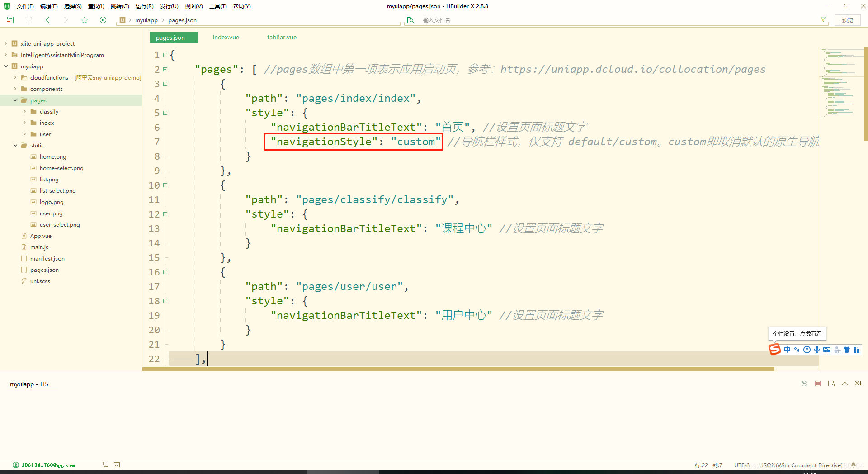
Task: Click the red stop icon in console
Action: [818, 384]
